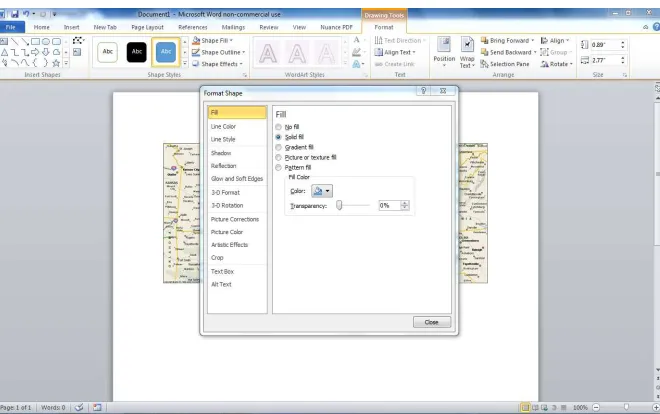Switch to the References tab
The height and width of the screenshot is (414, 660).
pyautogui.click(x=193, y=27)
